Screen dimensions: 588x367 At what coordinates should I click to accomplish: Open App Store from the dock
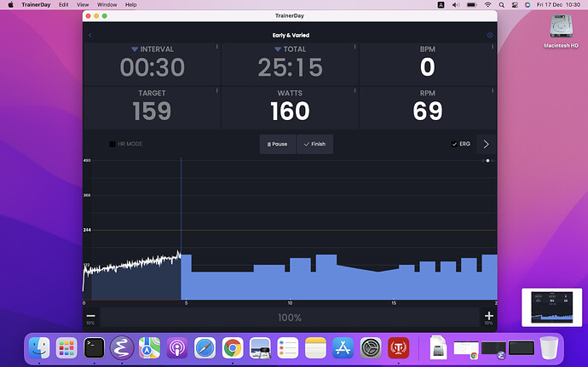(343, 348)
